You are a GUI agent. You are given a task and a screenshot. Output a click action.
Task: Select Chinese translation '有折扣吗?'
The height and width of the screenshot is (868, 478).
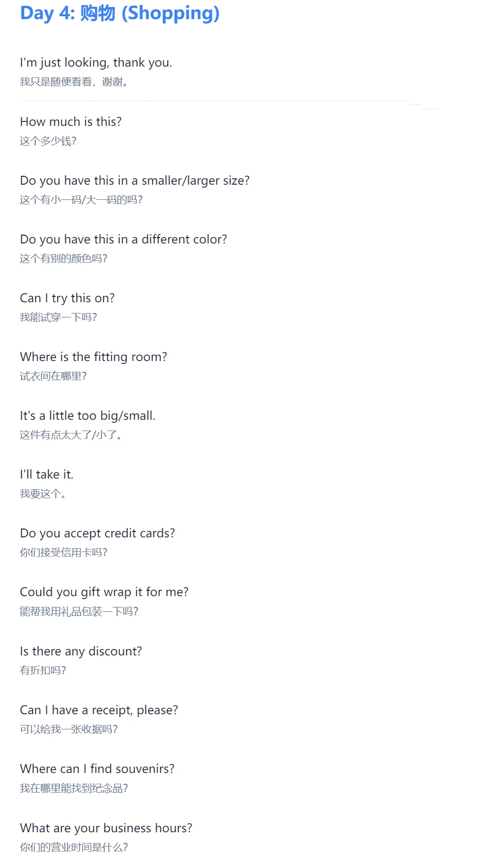[x=43, y=670]
